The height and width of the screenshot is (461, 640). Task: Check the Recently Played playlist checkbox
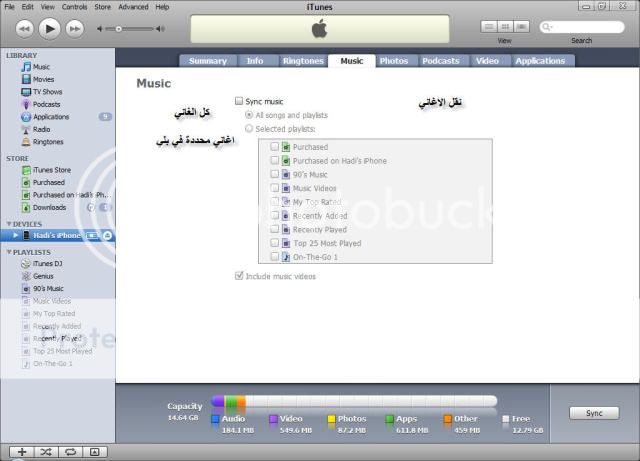tap(275, 229)
